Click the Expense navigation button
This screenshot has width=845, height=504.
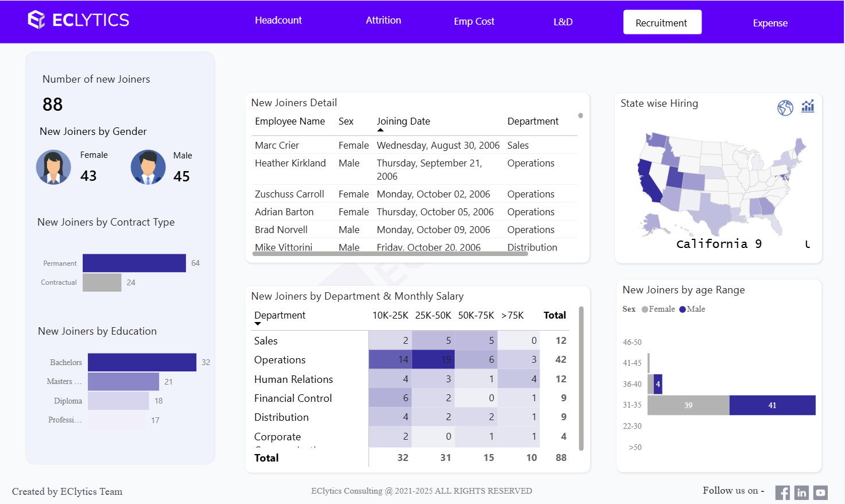(770, 23)
